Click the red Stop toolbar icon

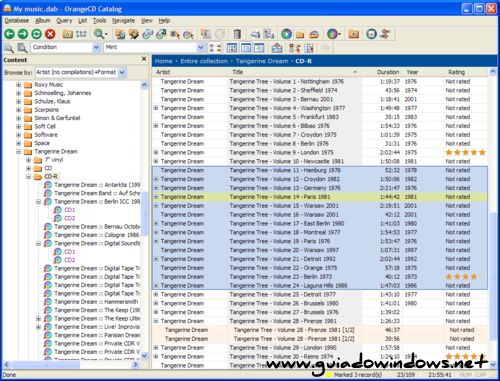coord(50,34)
